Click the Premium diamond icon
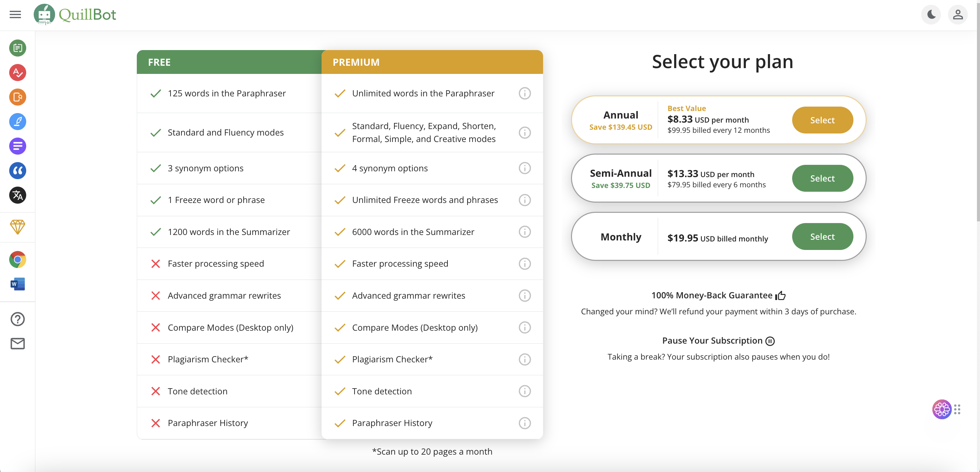The image size is (980, 472). pyautogui.click(x=17, y=227)
